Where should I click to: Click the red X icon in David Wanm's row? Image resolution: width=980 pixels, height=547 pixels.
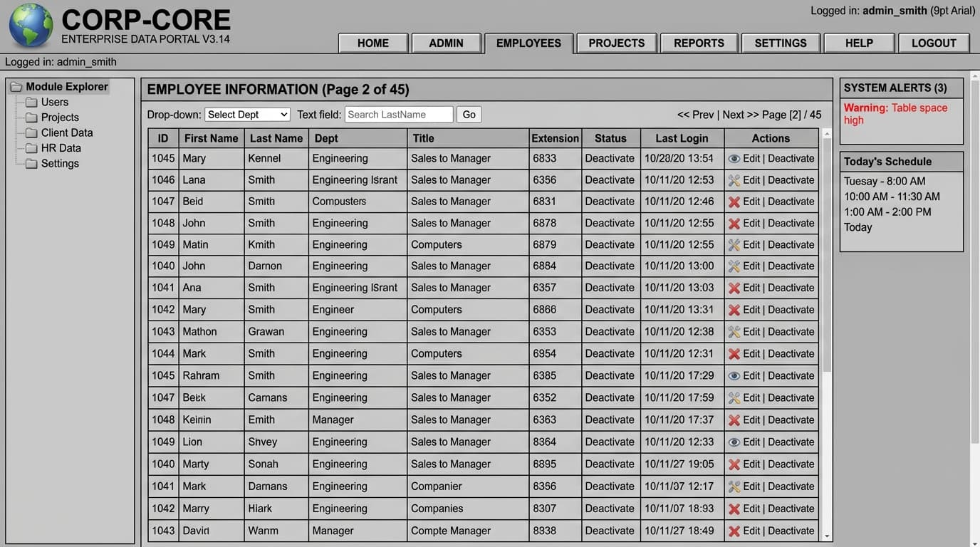(734, 531)
